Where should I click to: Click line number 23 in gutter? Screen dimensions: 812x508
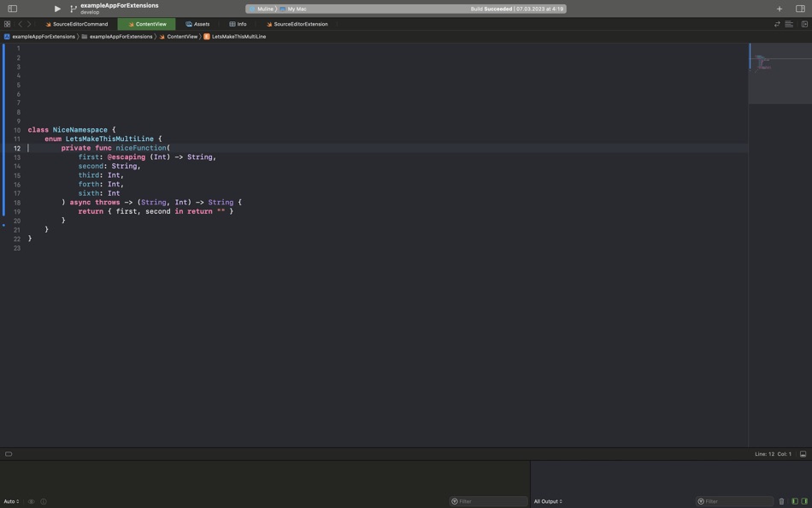click(17, 248)
